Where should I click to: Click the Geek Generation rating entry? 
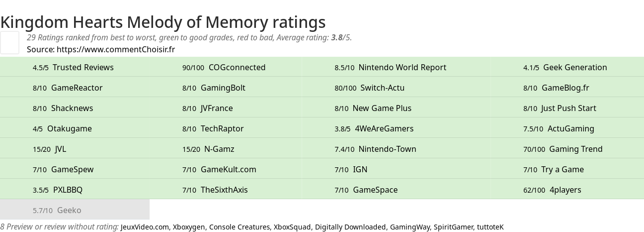coord(575,67)
